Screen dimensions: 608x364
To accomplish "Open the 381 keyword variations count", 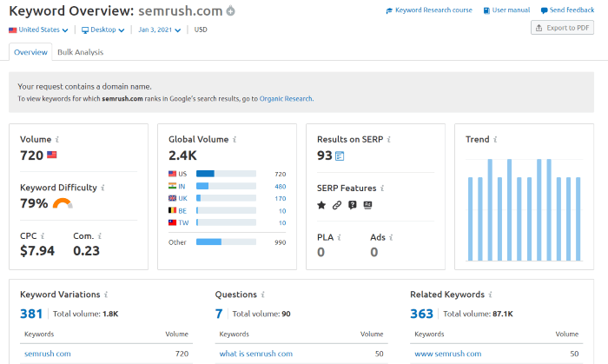I will click(32, 313).
